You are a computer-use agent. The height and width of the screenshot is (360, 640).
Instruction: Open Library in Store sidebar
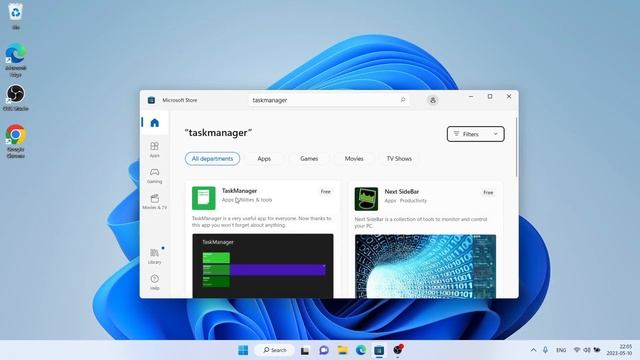point(154,256)
